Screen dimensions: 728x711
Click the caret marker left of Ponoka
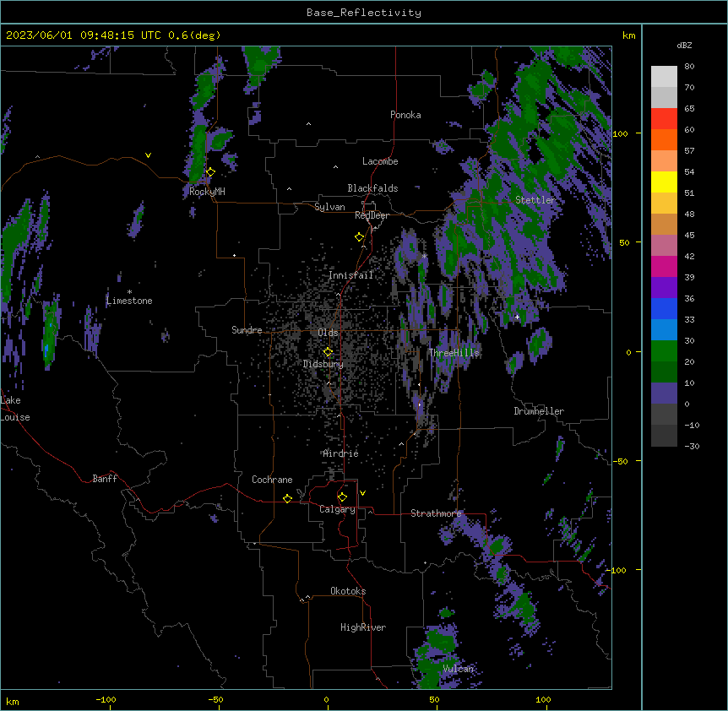tap(308, 124)
